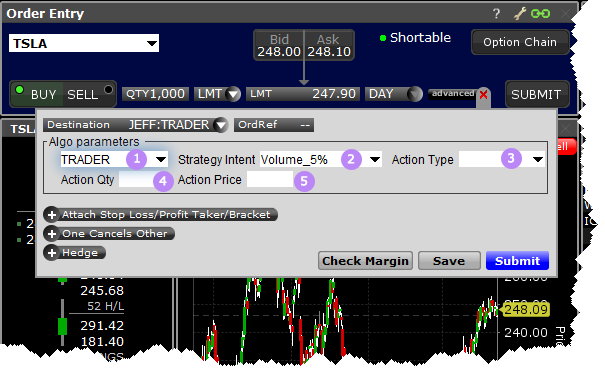Image resolution: width=605 pixels, height=370 pixels.
Task: Click the green chain link icon
Action: click(540, 14)
